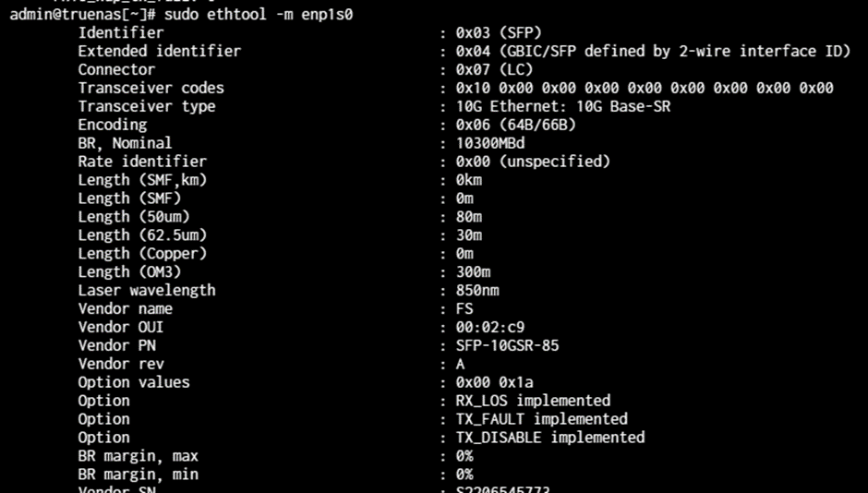Screen dimensions: 868x493
Task: Click the BR, Nominal 10300MBd value
Action: tap(490, 143)
